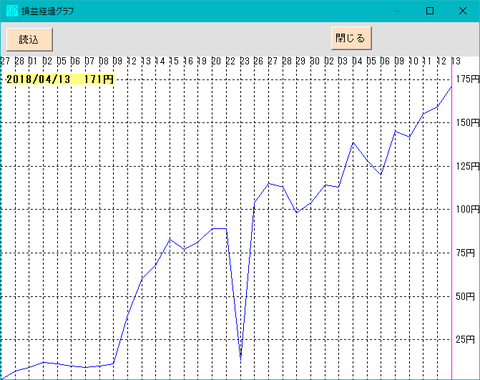Click the sharp dip in the blue line
Screen dimensions: 480x380
click(x=241, y=359)
